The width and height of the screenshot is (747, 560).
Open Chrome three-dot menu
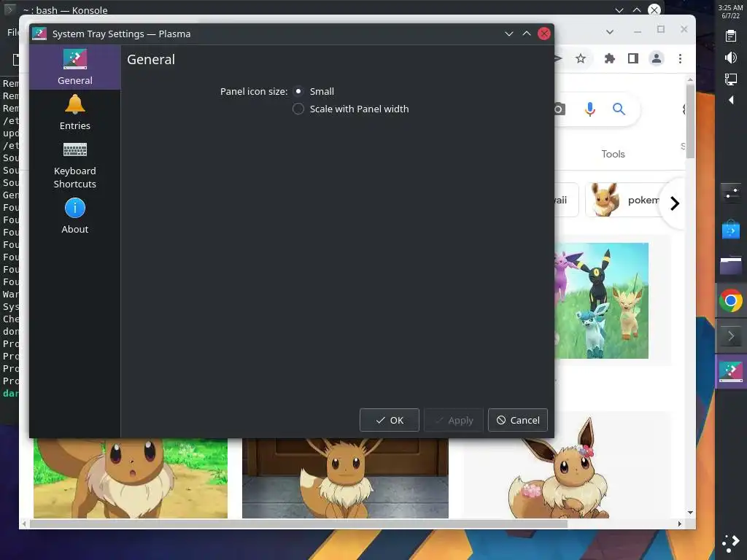pyautogui.click(x=681, y=58)
